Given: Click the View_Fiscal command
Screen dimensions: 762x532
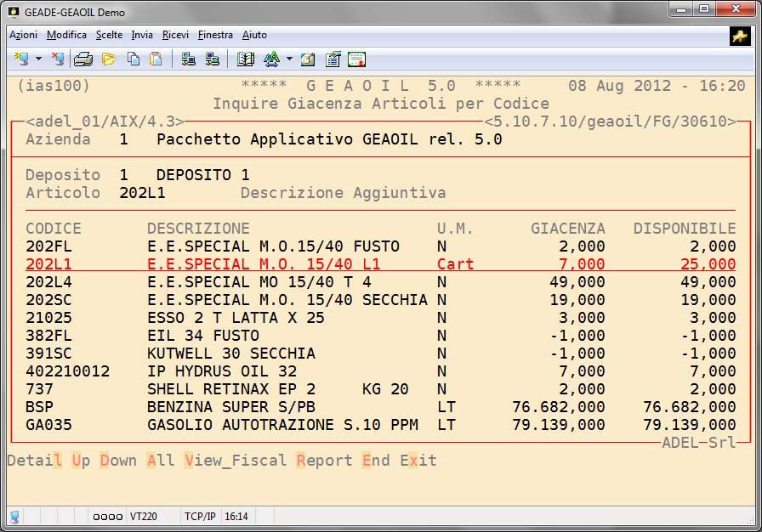Looking at the screenshot, I should 236,461.
